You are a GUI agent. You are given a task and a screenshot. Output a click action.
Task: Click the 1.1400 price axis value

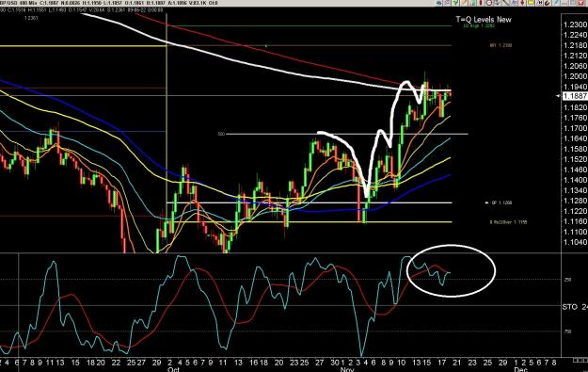tap(575, 180)
